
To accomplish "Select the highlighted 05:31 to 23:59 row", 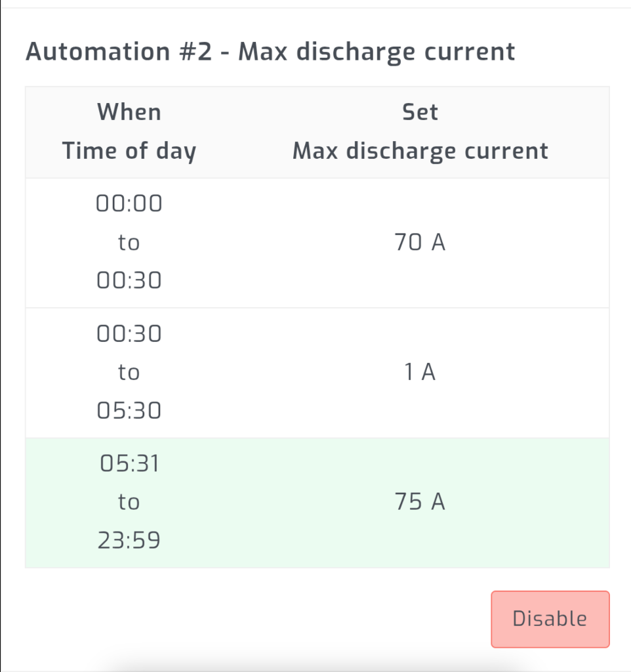I will [315, 501].
